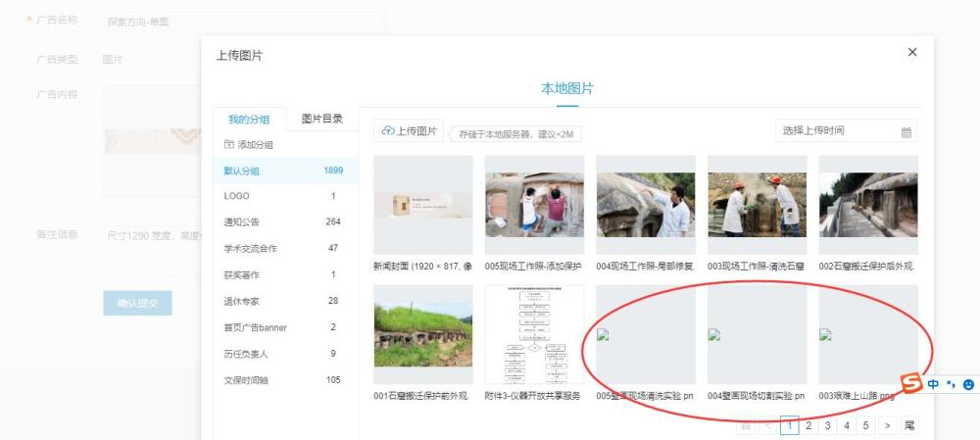The image size is (980, 440).
Task: Open the 文保时间轴 group
Action: 285,380
